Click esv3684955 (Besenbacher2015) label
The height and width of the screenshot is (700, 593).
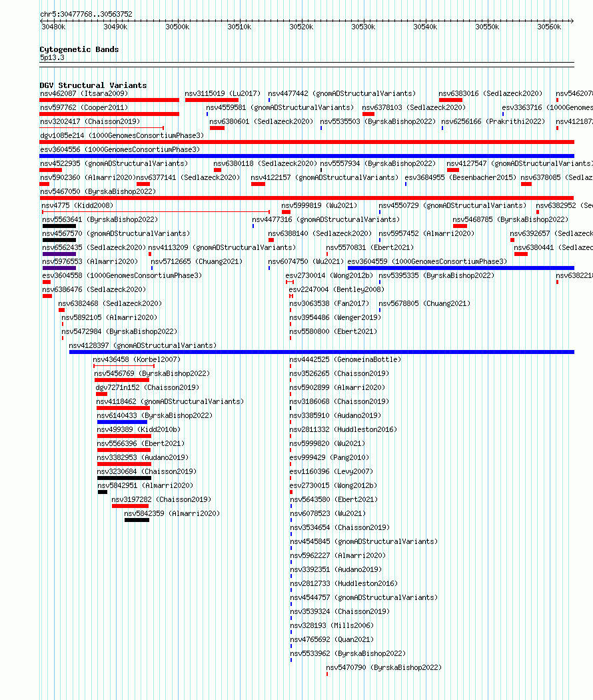tap(460, 177)
